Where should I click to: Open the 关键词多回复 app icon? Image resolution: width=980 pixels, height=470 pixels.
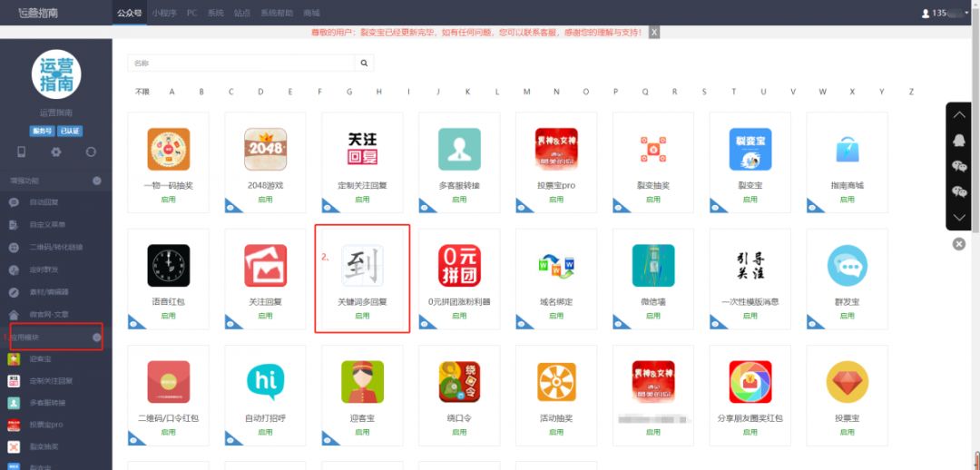click(x=362, y=266)
